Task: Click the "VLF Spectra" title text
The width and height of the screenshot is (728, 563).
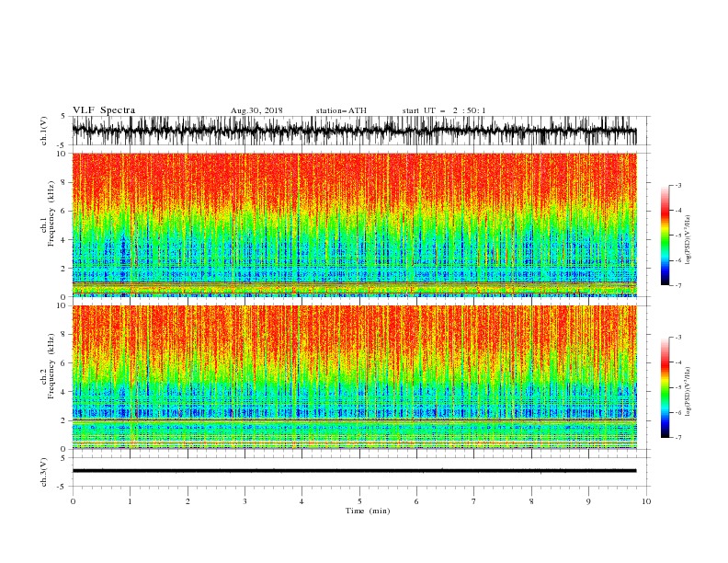Action: click(x=104, y=110)
